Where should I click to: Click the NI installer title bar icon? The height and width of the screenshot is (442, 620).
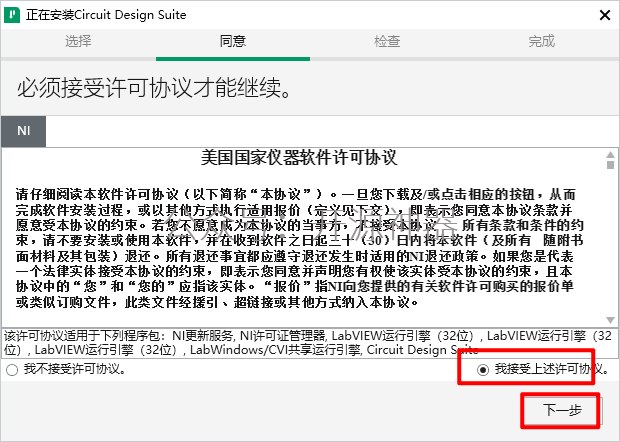pyautogui.click(x=12, y=15)
